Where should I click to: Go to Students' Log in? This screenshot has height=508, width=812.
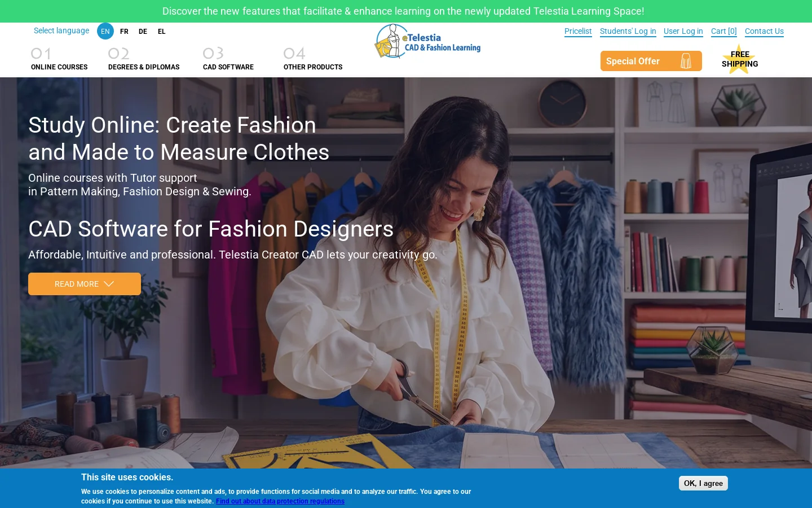tap(628, 32)
